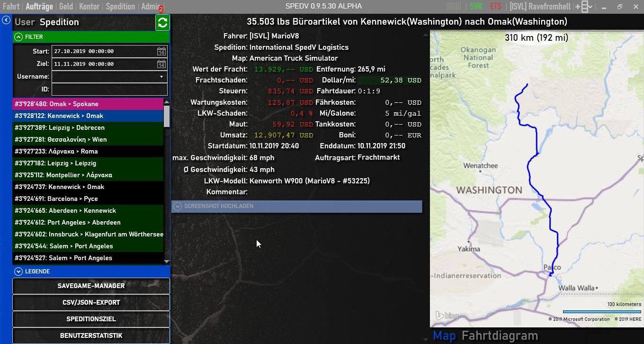Select order #3'927'281 Θεσσαλονίκη > Wien
Viewport: 644px width, 344px height.
pos(88,139)
